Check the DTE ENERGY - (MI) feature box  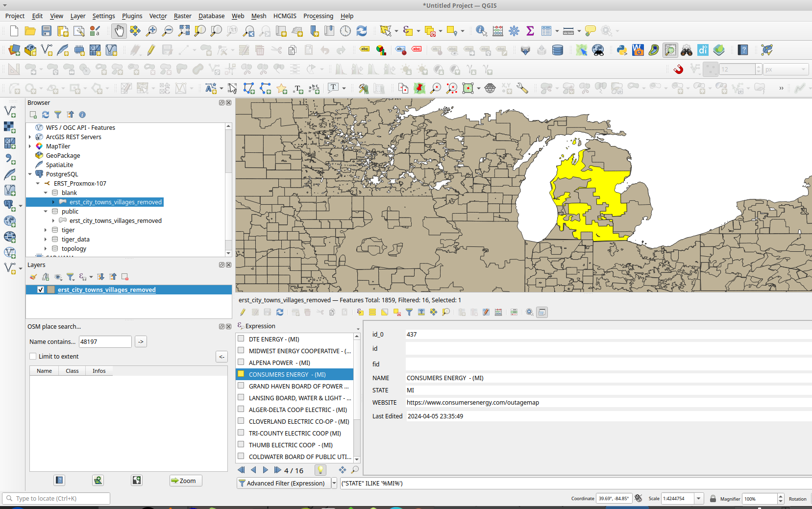241,339
